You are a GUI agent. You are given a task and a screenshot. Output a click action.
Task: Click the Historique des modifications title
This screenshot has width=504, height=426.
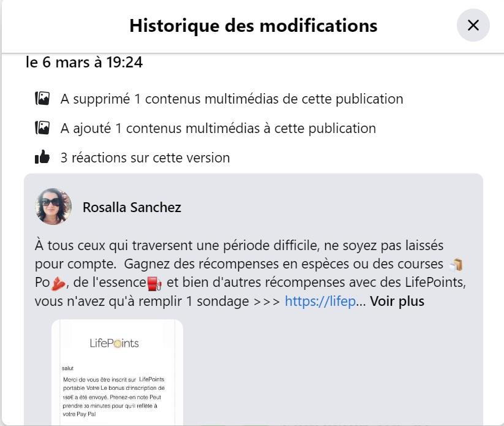tap(254, 25)
